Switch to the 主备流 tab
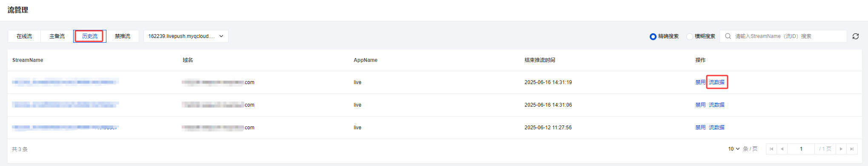Screen dimensions: 868x166 (x=57, y=36)
